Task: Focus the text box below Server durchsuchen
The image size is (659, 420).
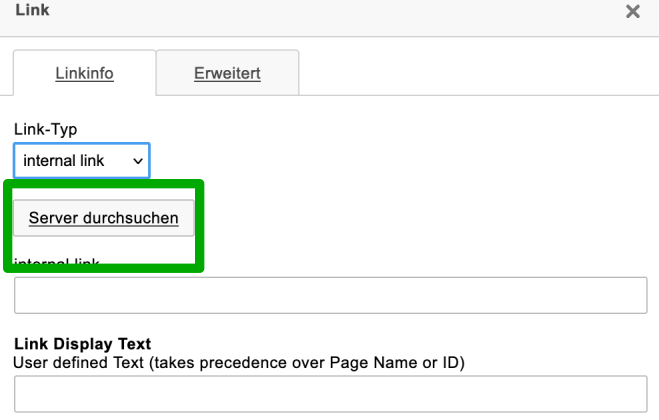Action: (330, 296)
